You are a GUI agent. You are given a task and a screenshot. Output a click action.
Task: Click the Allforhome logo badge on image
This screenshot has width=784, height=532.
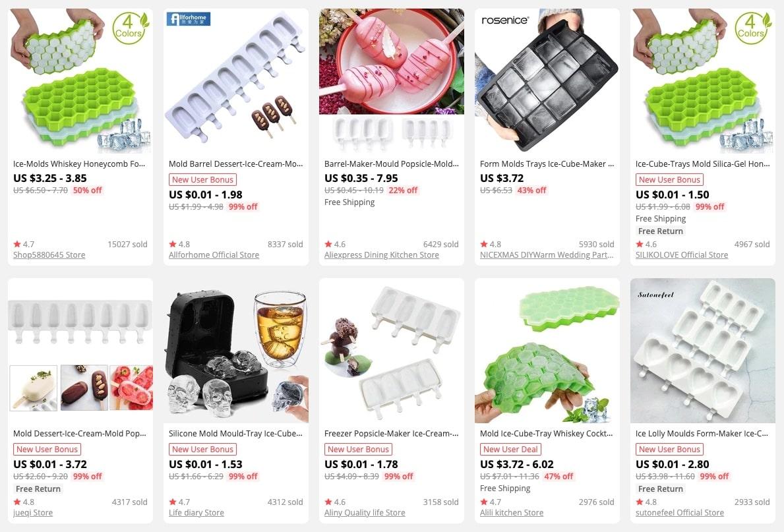click(x=188, y=19)
